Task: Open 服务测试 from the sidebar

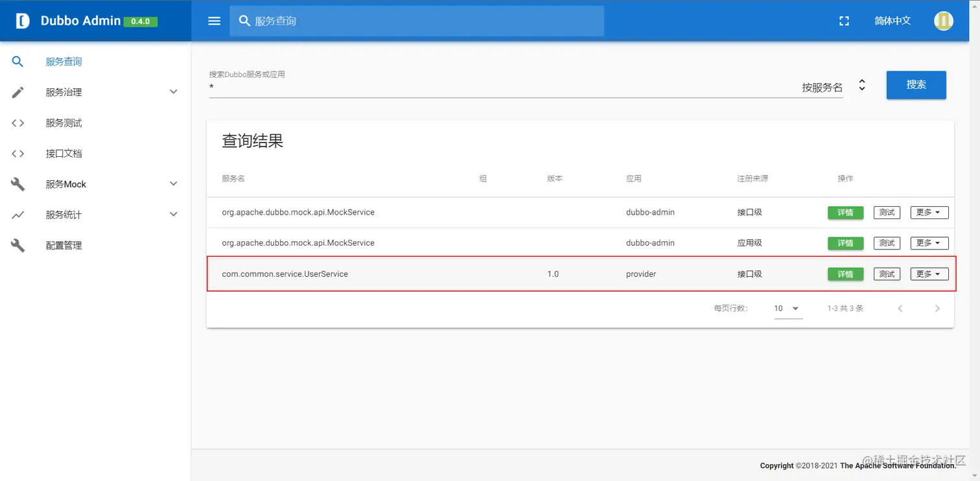Action: click(x=64, y=123)
